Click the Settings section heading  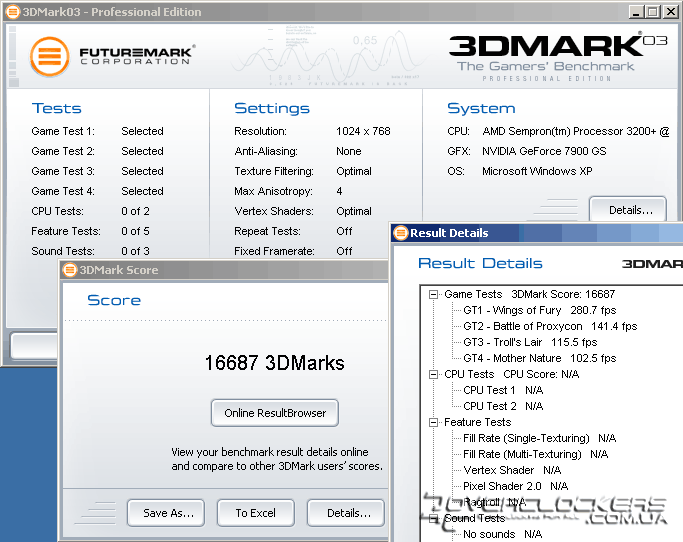[272, 108]
